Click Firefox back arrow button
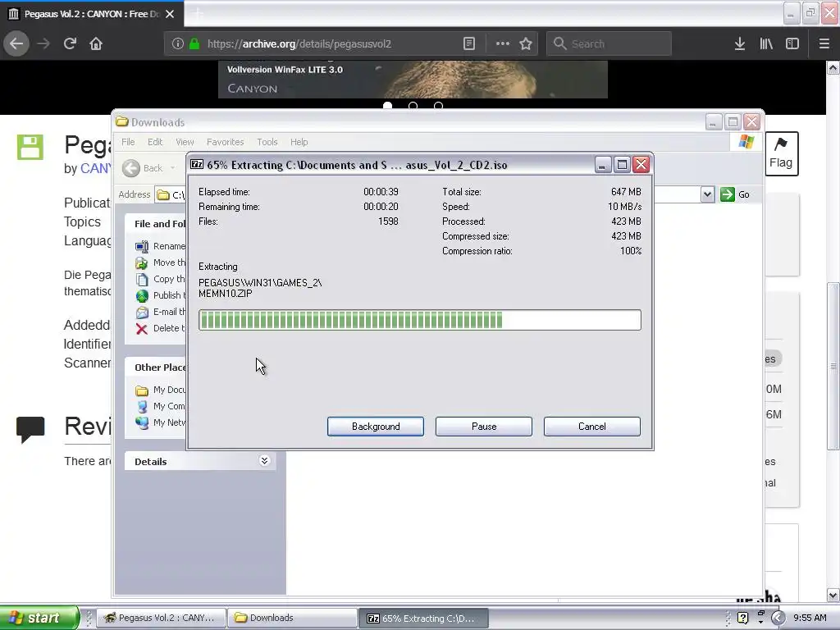 tap(16, 43)
